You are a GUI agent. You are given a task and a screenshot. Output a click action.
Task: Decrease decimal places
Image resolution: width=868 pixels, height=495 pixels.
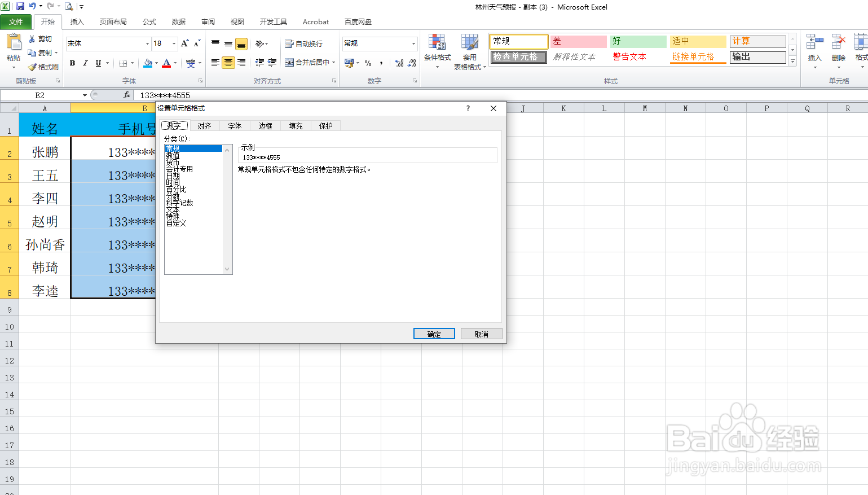[412, 63]
